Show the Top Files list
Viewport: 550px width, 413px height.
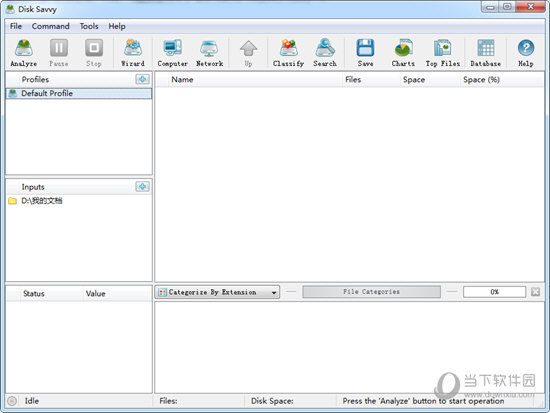click(x=443, y=53)
